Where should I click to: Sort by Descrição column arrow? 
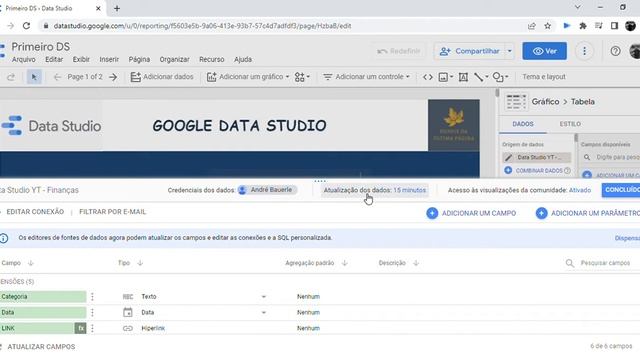coord(416,263)
